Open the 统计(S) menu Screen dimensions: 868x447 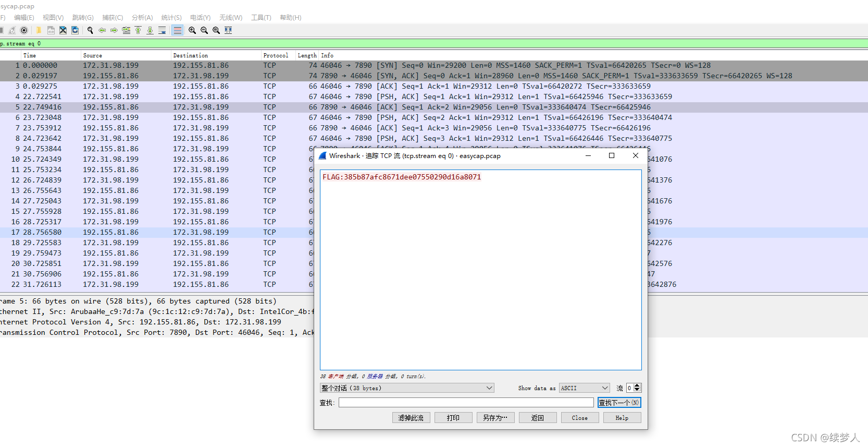click(171, 18)
